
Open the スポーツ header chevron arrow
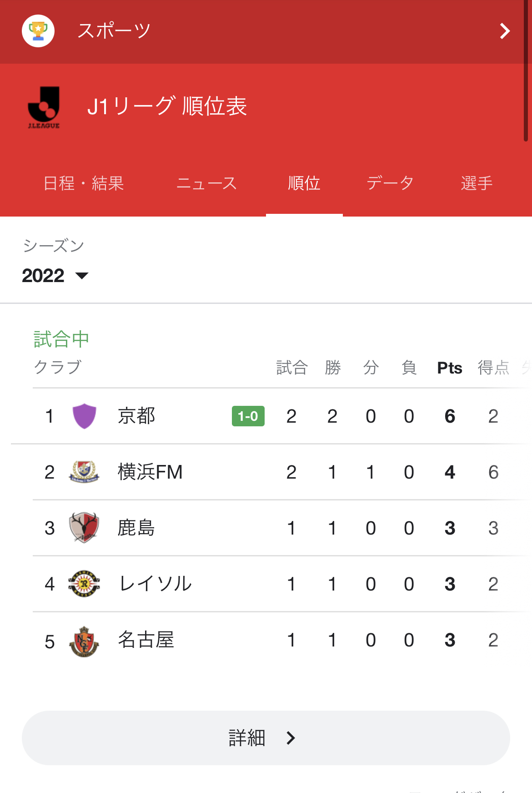pyautogui.click(x=505, y=31)
